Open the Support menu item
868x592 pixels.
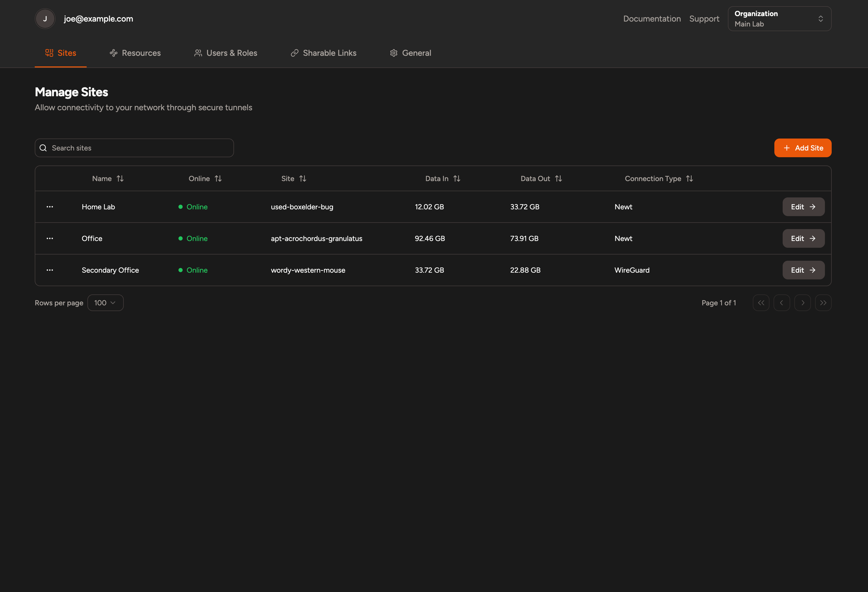point(704,18)
